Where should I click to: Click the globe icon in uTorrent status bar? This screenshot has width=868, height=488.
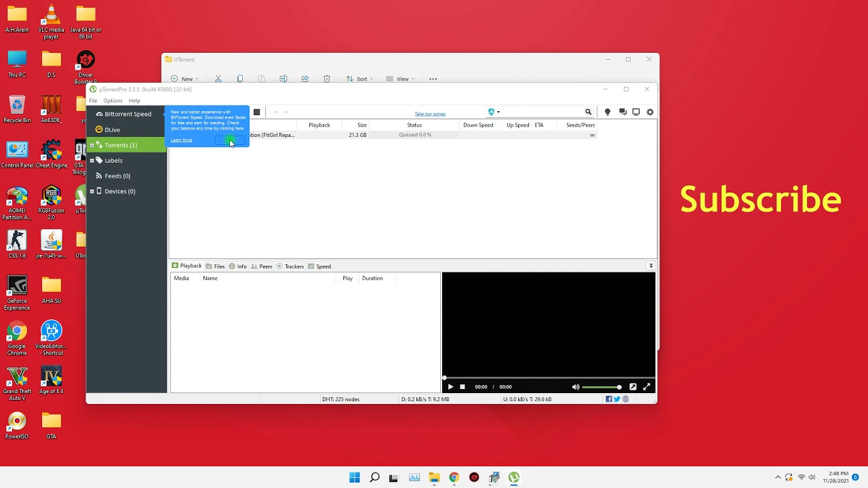pos(625,399)
